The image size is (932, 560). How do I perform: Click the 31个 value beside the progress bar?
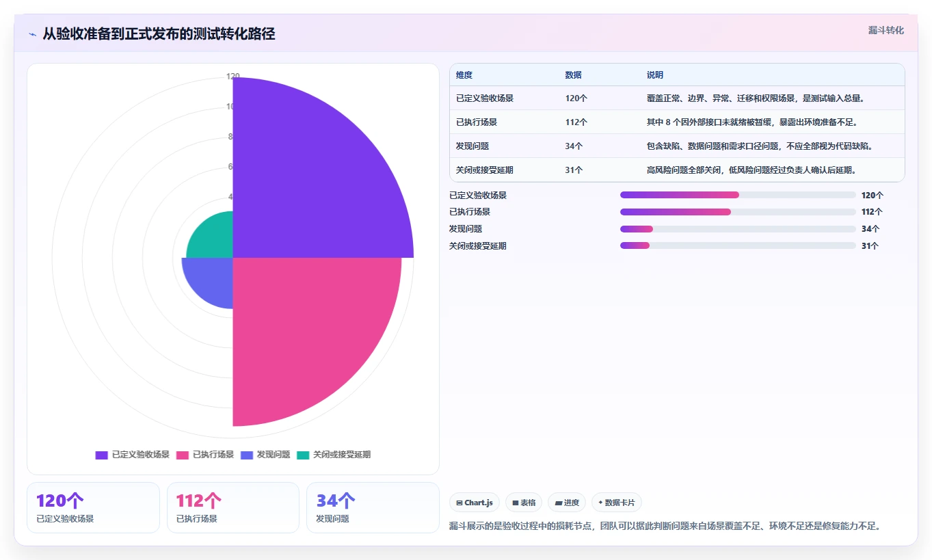[870, 246]
